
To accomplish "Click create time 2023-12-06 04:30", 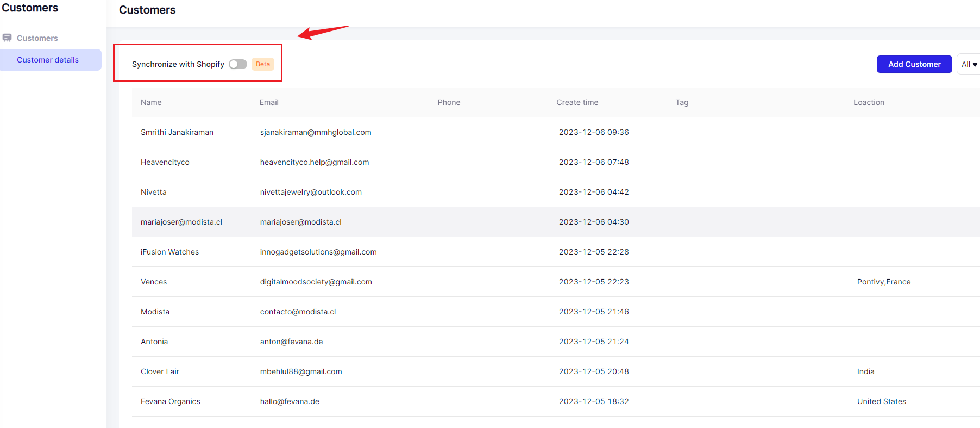I will coord(594,222).
